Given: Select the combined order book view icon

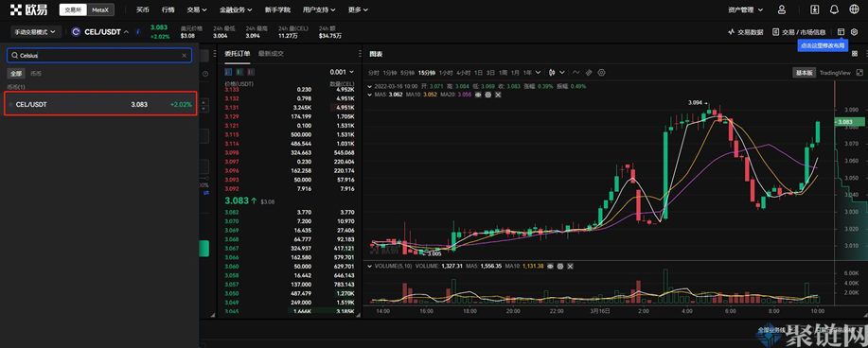Looking at the screenshot, I should click(x=228, y=72).
